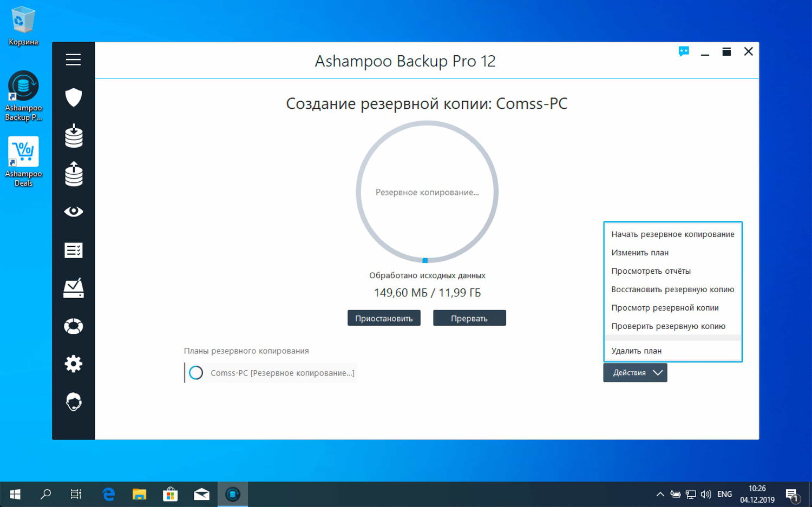Open the support headset sidebar icon
The height and width of the screenshot is (507, 812).
click(74, 402)
